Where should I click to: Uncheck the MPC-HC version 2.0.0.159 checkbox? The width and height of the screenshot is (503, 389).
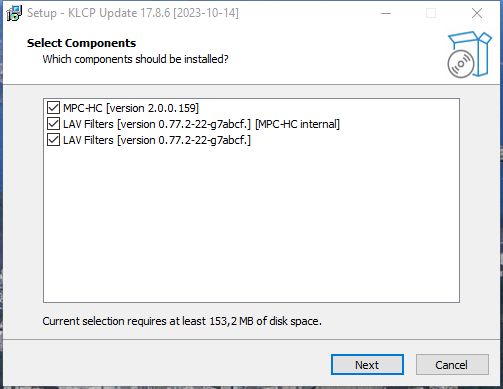(53, 108)
